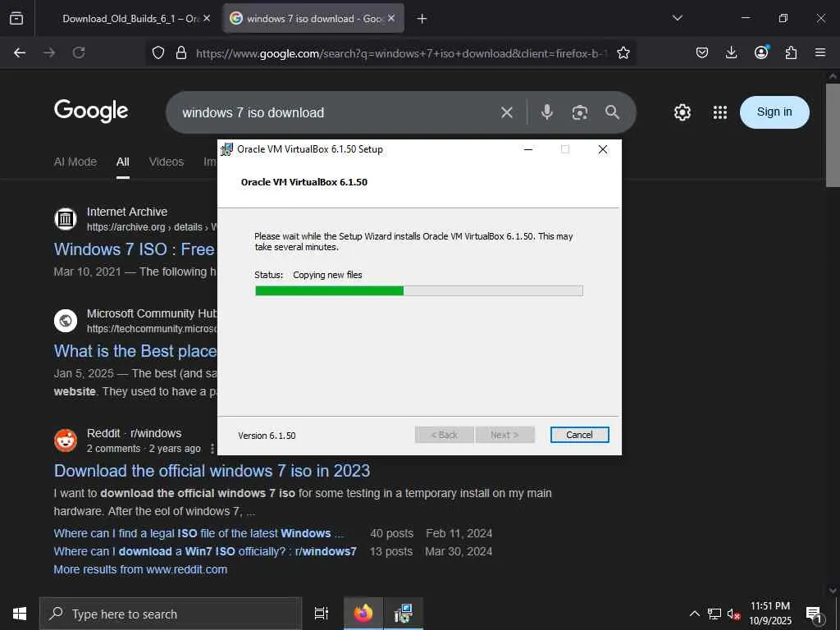Open the tracking protection shield icon

(158, 52)
